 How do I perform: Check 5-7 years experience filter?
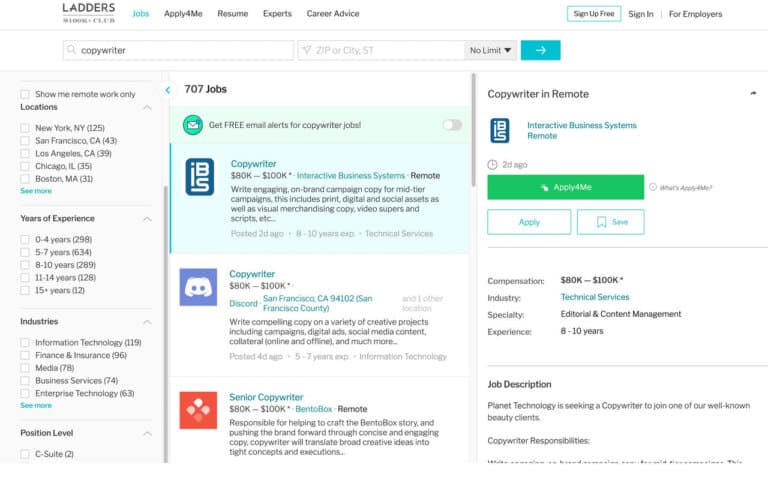tap(24, 252)
